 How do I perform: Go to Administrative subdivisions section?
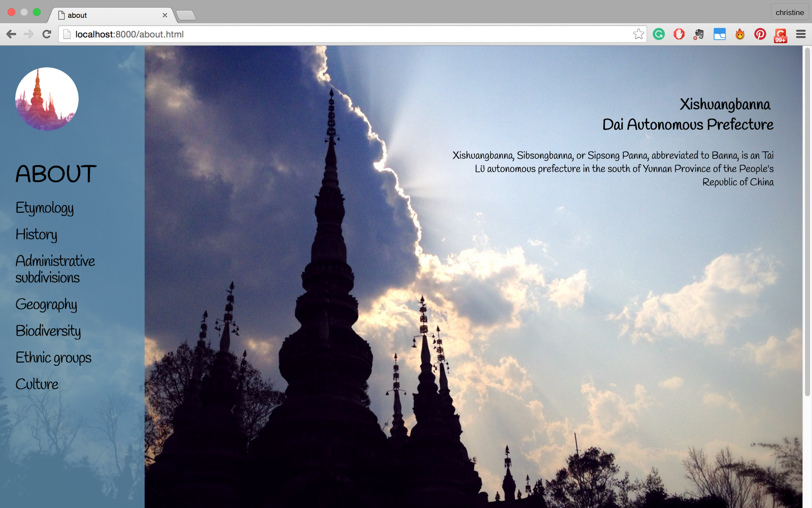[55, 269]
